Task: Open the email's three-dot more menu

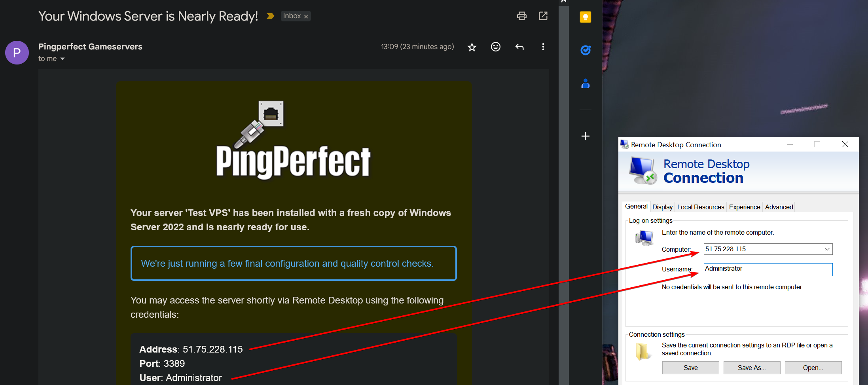Action: (x=543, y=47)
